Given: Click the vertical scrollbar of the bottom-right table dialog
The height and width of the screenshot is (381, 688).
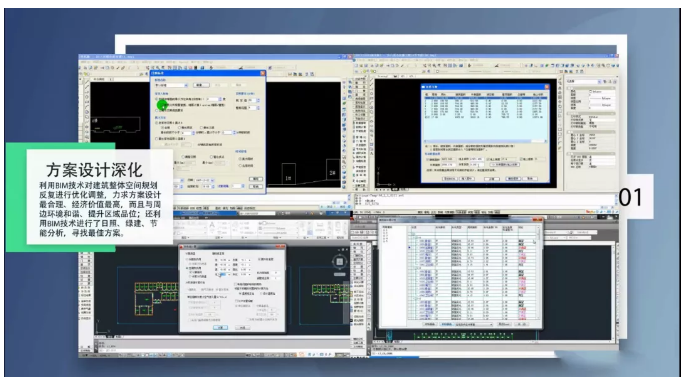Looking at the screenshot, I should pos(538,273).
